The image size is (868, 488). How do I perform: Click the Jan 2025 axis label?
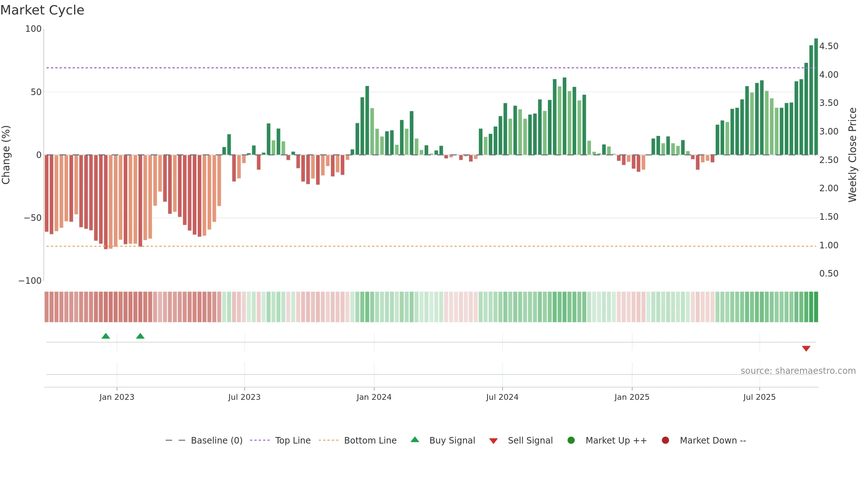click(632, 397)
